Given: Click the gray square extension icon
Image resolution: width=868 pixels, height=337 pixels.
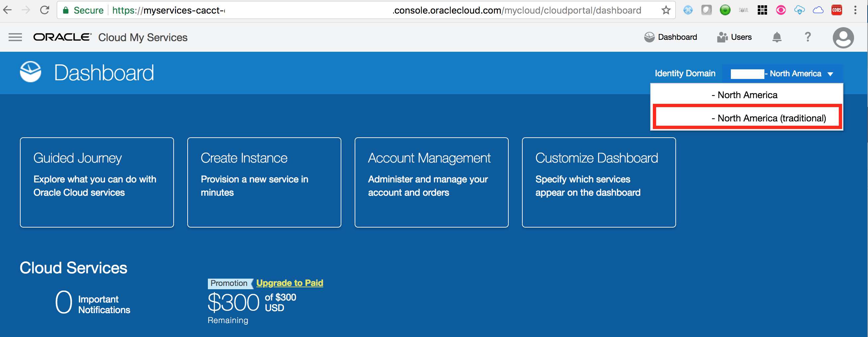Looking at the screenshot, I should point(706,10).
